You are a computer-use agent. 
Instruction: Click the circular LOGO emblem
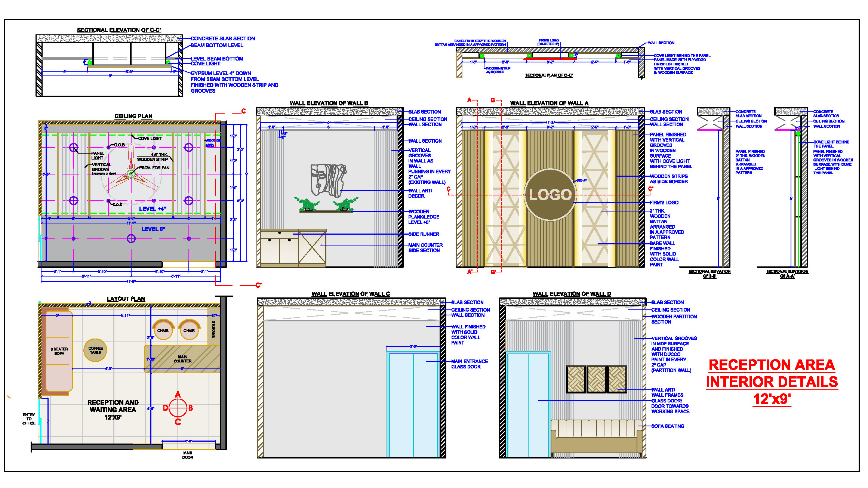tap(550, 194)
